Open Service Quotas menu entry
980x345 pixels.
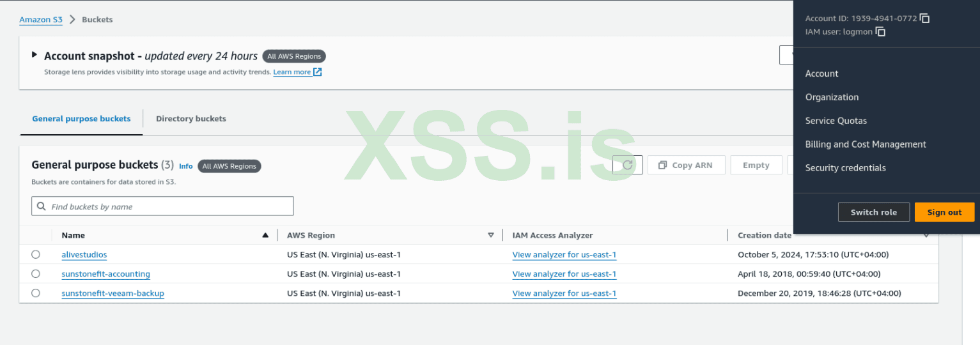pos(836,121)
